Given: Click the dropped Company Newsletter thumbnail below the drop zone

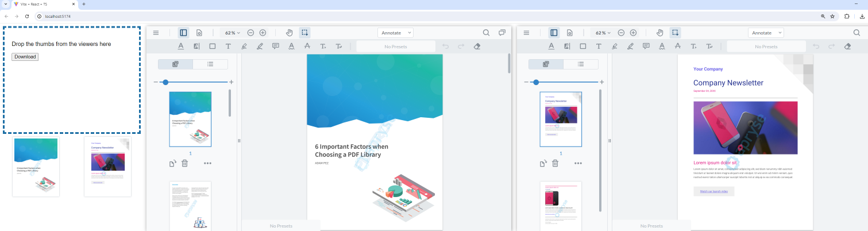Looking at the screenshot, I should pyautogui.click(x=107, y=167).
